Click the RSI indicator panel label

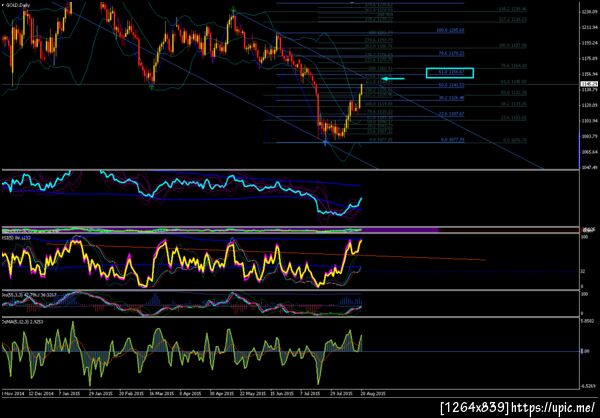tap(15, 238)
